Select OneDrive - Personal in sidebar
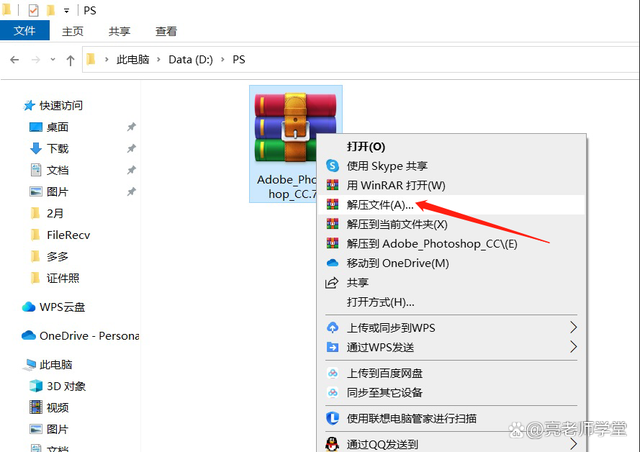The image size is (640, 452). [x=89, y=336]
